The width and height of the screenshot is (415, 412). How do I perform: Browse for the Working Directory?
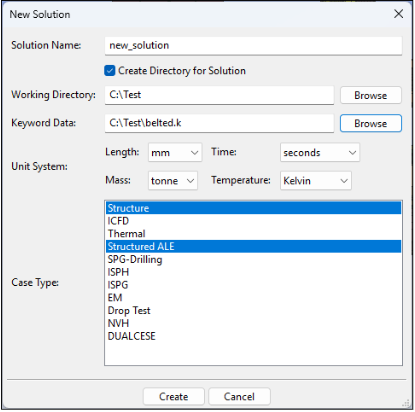coord(371,95)
